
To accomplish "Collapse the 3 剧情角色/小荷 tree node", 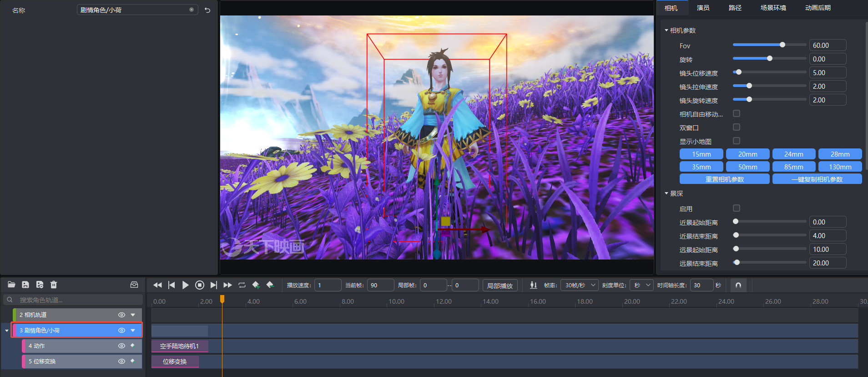I will (x=6, y=331).
